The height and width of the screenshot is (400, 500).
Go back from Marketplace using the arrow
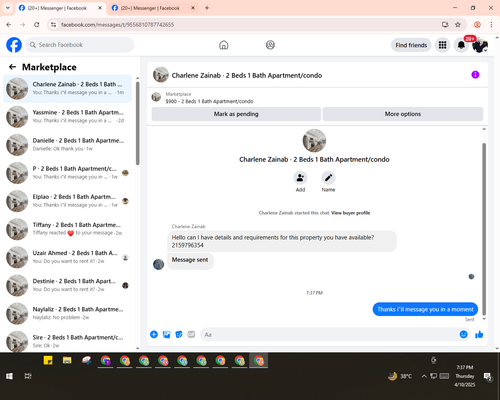(x=12, y=67)
